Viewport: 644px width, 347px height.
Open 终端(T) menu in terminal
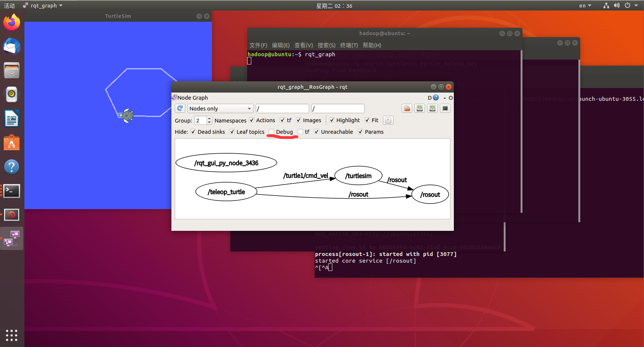(x=349, y=45)
